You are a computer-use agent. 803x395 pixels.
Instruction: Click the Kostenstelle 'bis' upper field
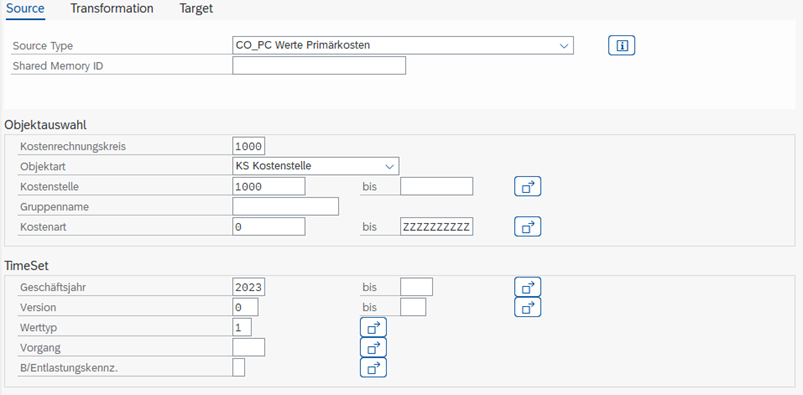tap(436, 186)
